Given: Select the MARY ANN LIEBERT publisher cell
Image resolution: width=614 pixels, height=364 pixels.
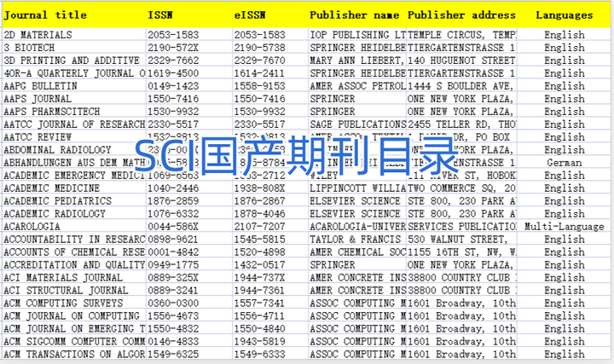Looking at the screenshot, I should [357, 61].
